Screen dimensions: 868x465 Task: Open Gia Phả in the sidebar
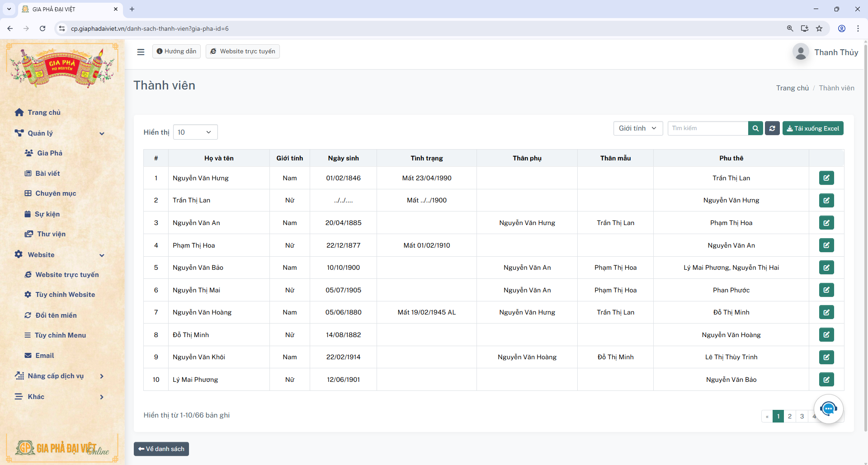pyautogui.click(x=50, y=153)
